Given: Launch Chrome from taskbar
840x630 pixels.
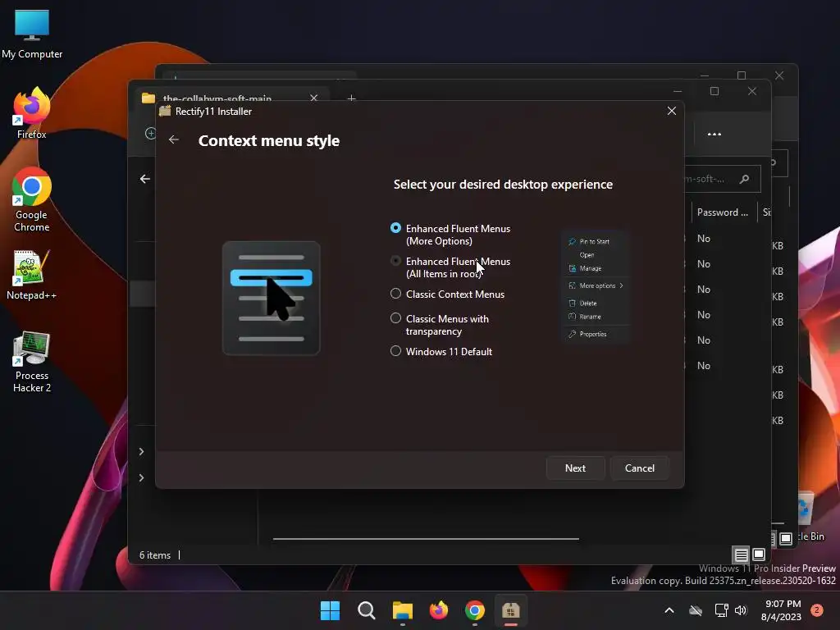Looking at the screenshot, I should pos(475,610).
